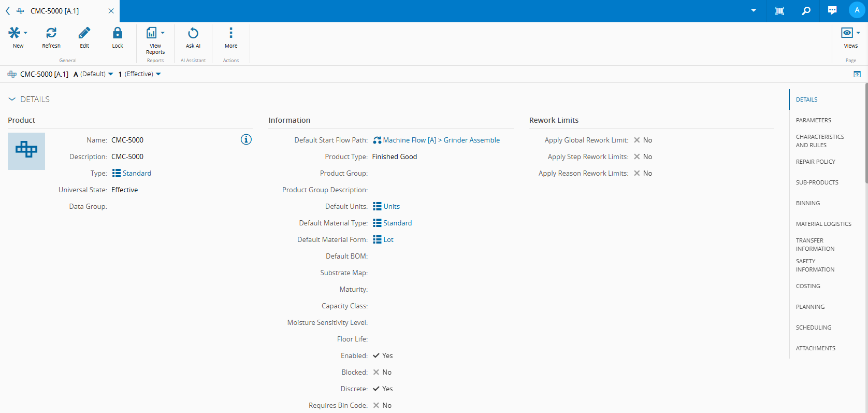Click the Blocked No value
Viewport: 868px width, 413px height.
382,372
